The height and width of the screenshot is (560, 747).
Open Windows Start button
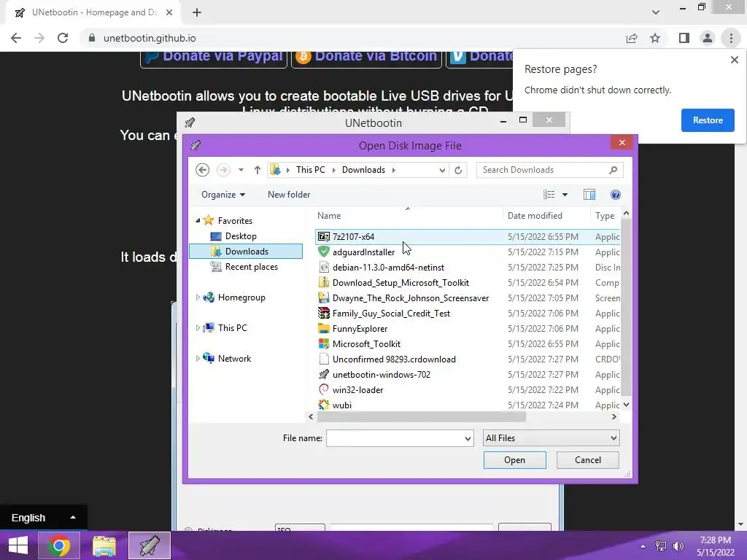[x=18, y=545]
